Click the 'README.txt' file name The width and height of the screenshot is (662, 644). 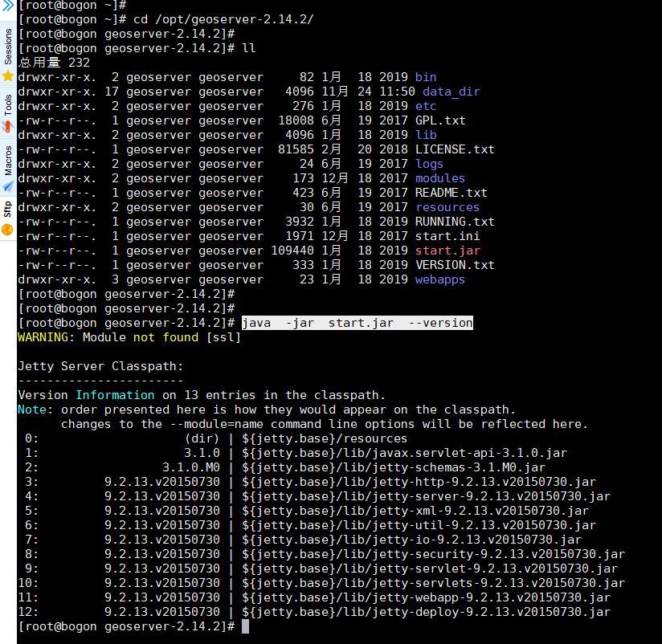451,193
